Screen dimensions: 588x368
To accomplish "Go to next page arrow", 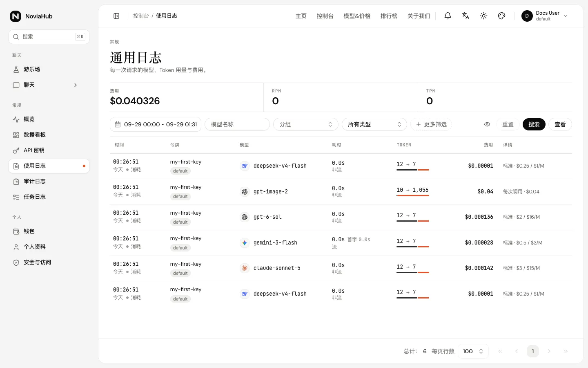I will [549, 351].
